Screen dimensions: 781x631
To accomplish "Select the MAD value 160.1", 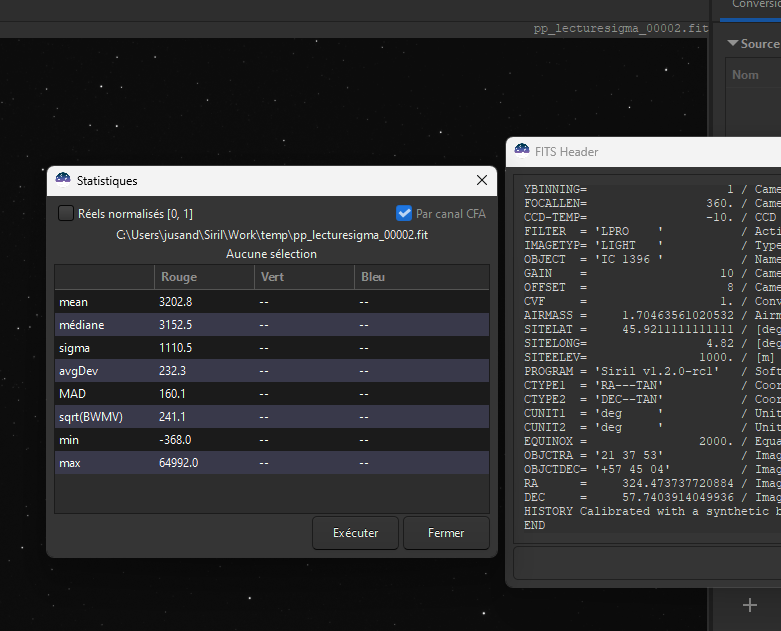I will pyautogui.click(x=172, y=393).
